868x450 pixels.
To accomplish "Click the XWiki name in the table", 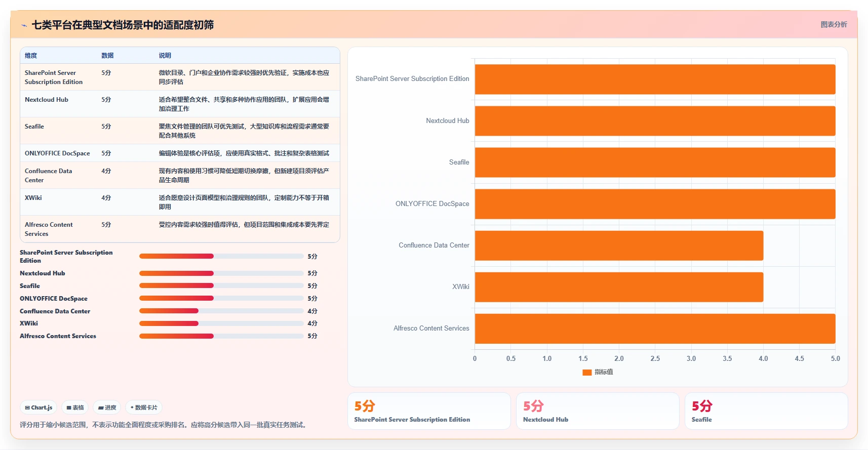I will tap(33, 198).
